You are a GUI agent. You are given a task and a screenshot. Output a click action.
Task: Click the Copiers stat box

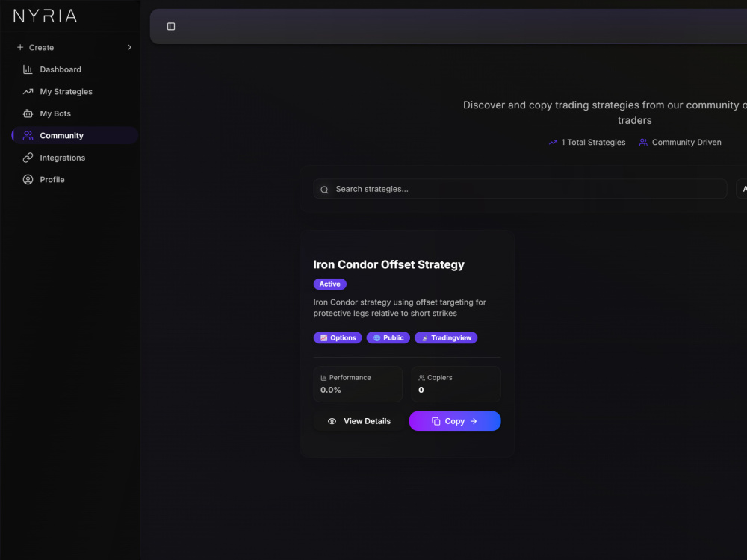point(456,384)
